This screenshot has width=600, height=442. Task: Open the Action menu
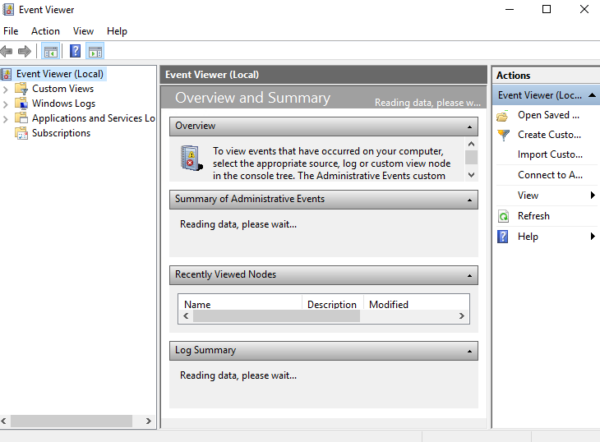tap(45, 31)
